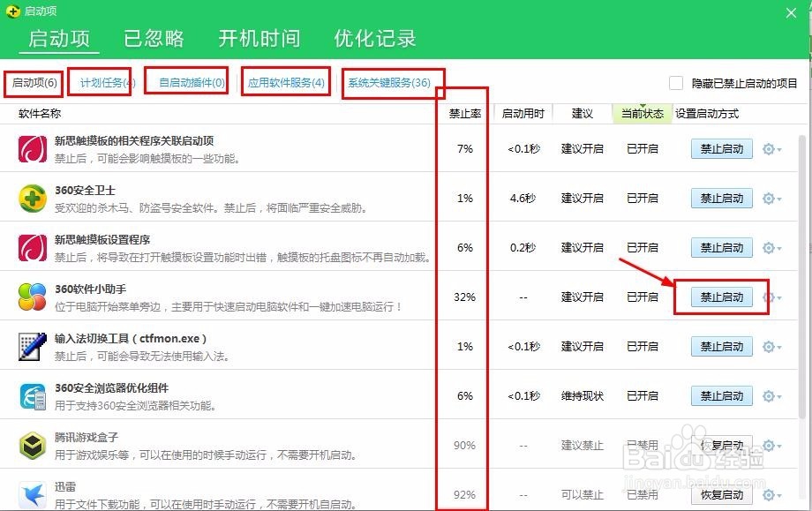Switch to the 开机时间 tab

tap(258, 38)
